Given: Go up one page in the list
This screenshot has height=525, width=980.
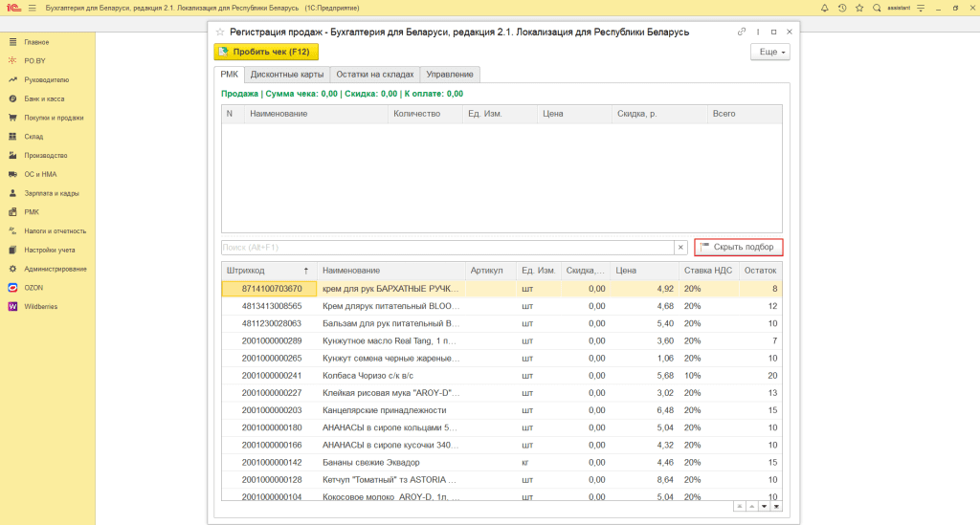Looking at the screenshot, I should pos(752,506).
